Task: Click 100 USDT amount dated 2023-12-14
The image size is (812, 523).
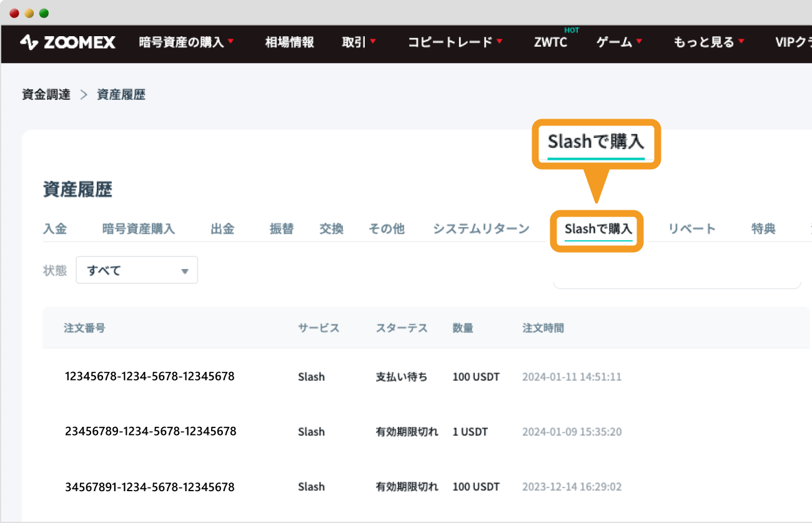Action: tap(477, 487)
